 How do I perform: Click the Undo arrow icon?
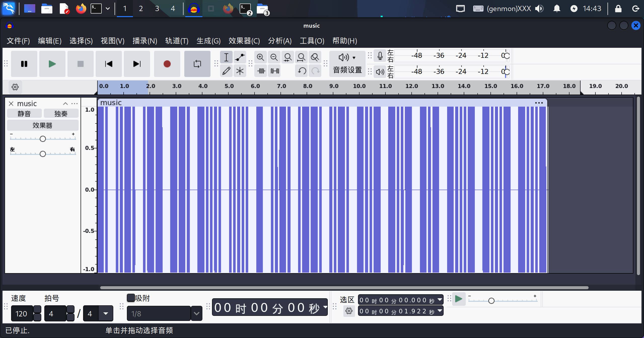click(x=302, y=71)
